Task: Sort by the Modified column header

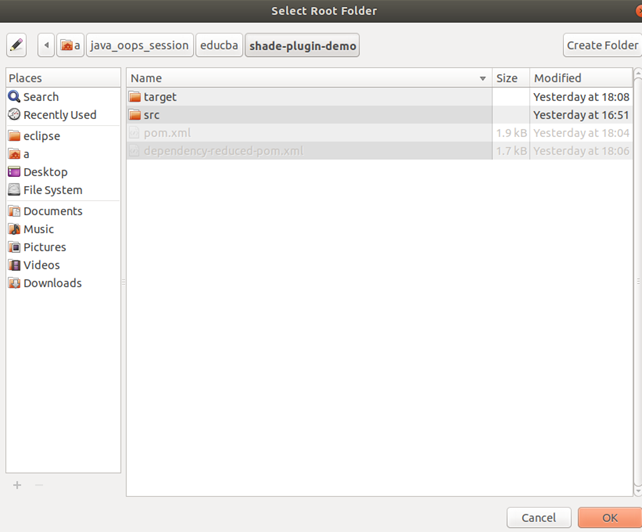Action: coord(581,78)
